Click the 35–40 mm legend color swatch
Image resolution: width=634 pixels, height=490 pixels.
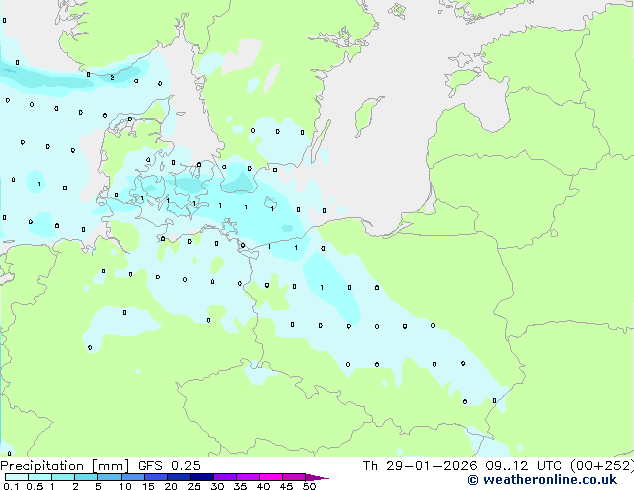click(x=248, y=477)
